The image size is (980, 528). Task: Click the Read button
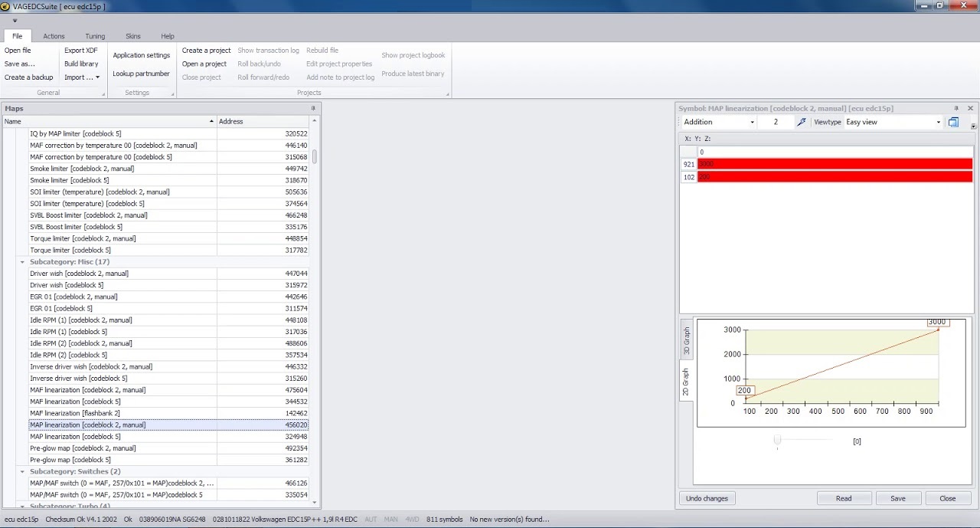(844, 498)
